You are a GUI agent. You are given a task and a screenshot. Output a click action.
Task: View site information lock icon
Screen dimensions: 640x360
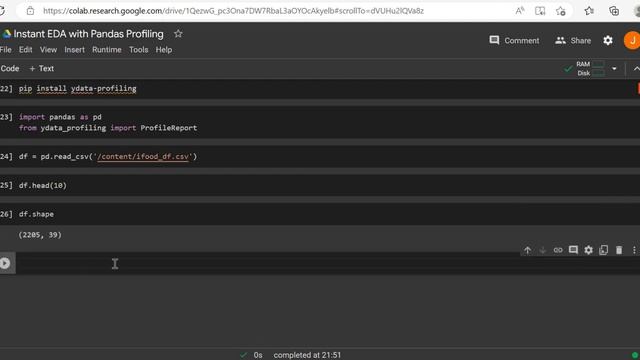30,11
